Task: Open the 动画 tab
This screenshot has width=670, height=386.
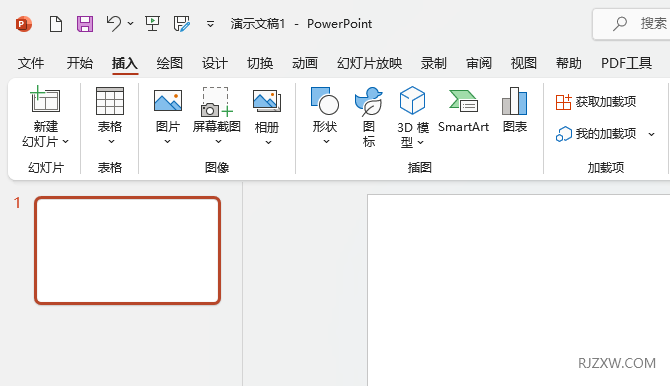Action: (x=305, y=63)
